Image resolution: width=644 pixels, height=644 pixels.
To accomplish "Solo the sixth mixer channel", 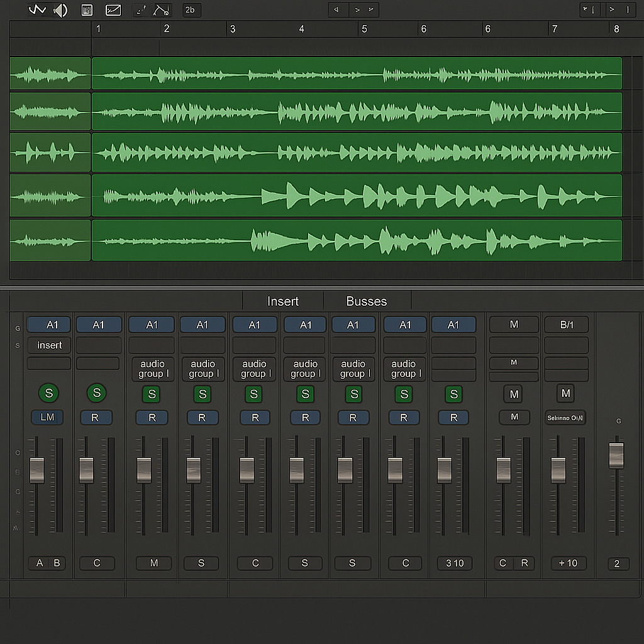I will [305, 394].
